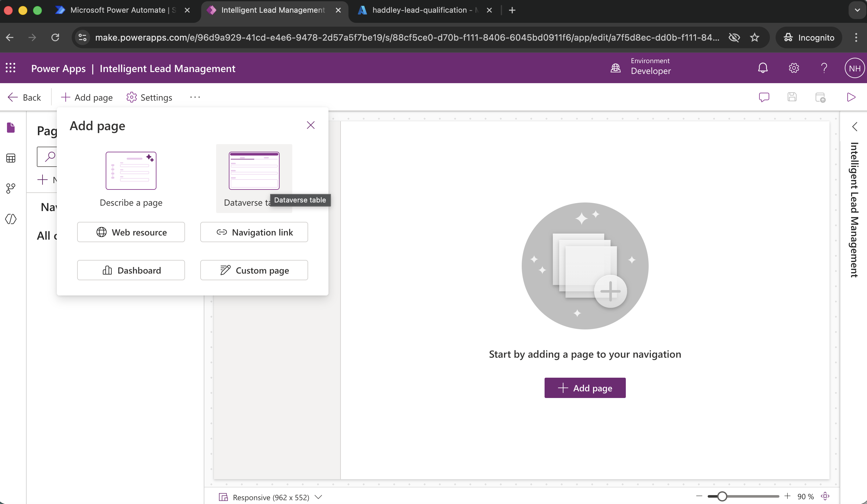Open the notifications bell icon
Viewport: 867px width, 504px height.
tap(763, 68)
